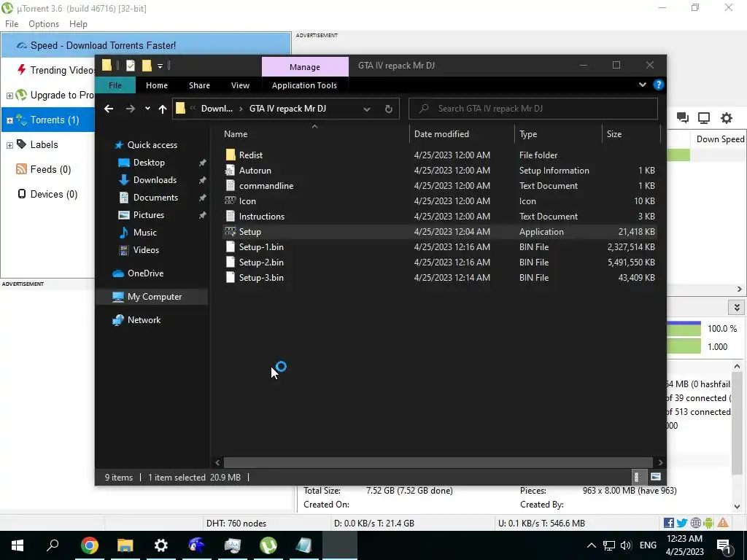
Task: Select the Autorun setup information file
Action: pyautogui.click(x=255, y=171)
